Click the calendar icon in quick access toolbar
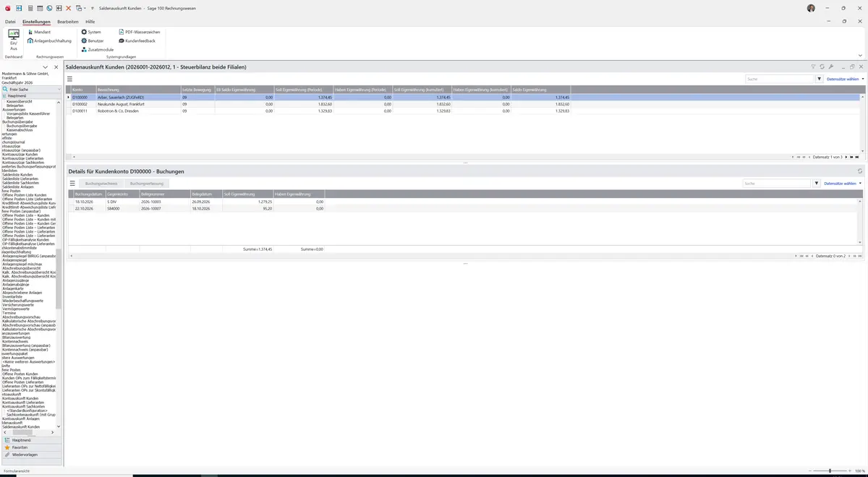 point(39,7)
